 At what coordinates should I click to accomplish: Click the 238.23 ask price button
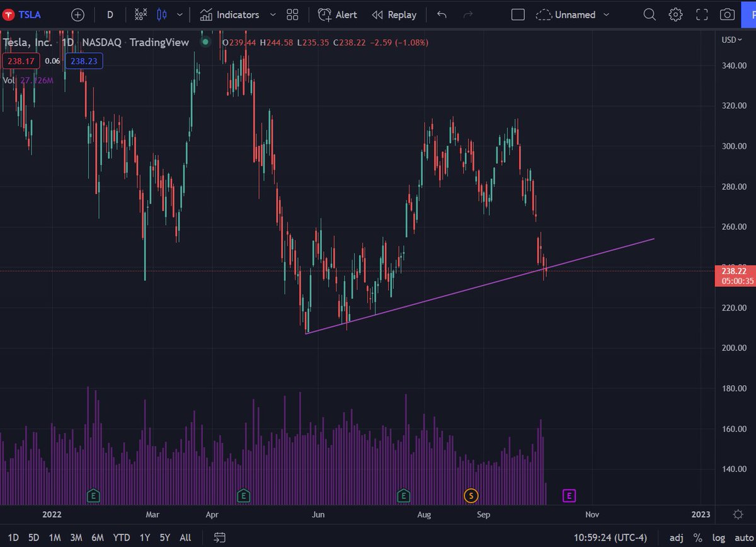point(83,61)
